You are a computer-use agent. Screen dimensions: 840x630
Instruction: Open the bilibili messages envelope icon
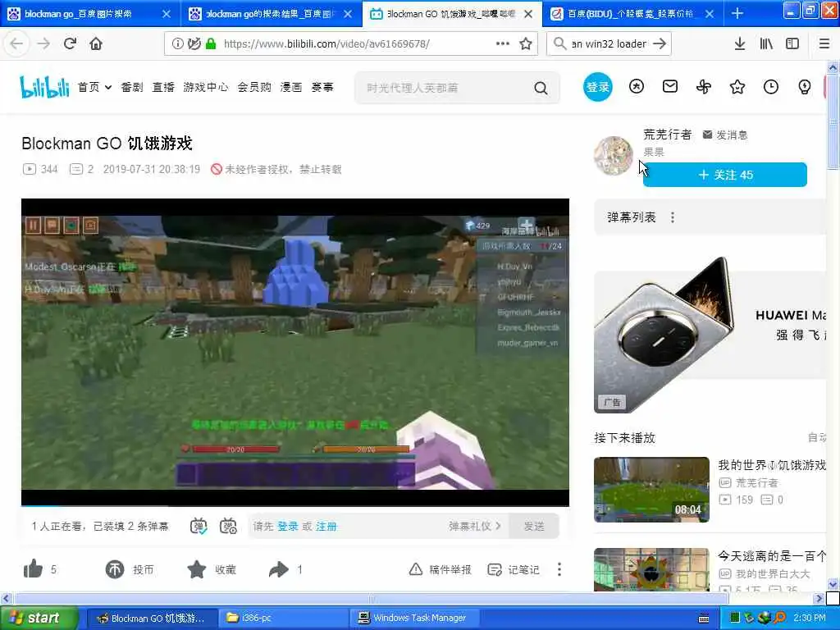point(670,86)
